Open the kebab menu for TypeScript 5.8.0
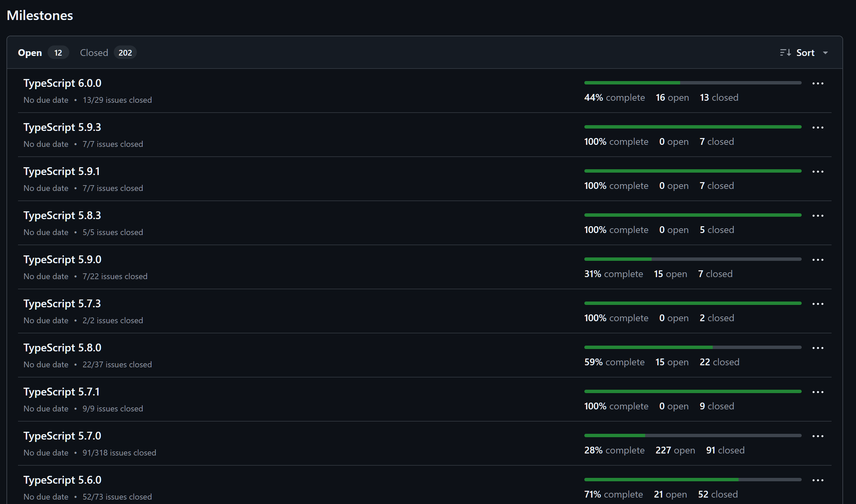Screen dimensions: 856x504 pyautogui.click(x=818, y=347)
